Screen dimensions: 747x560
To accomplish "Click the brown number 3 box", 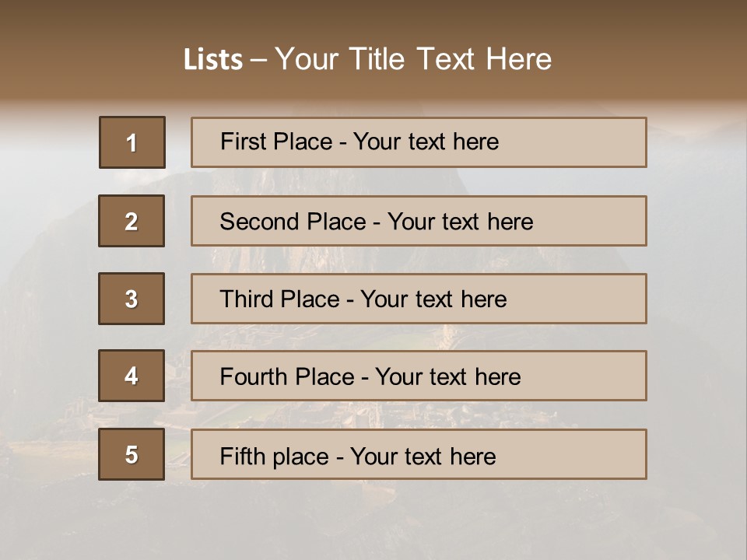I will tap(132, 299).
